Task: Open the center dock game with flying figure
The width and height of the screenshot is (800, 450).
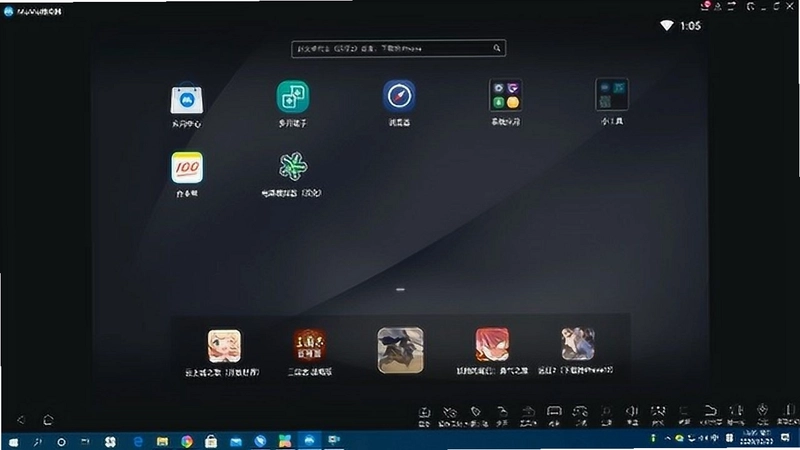Action: coord(401,351)
